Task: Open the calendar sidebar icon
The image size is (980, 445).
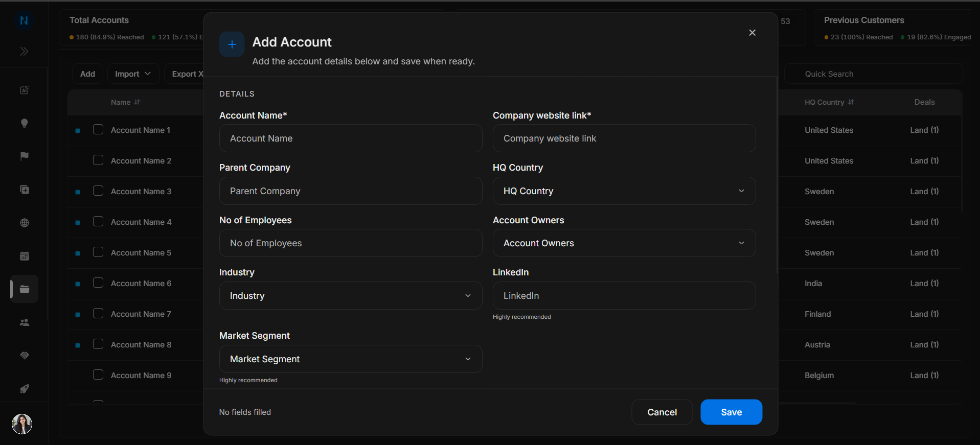Action: click(24, 256)
